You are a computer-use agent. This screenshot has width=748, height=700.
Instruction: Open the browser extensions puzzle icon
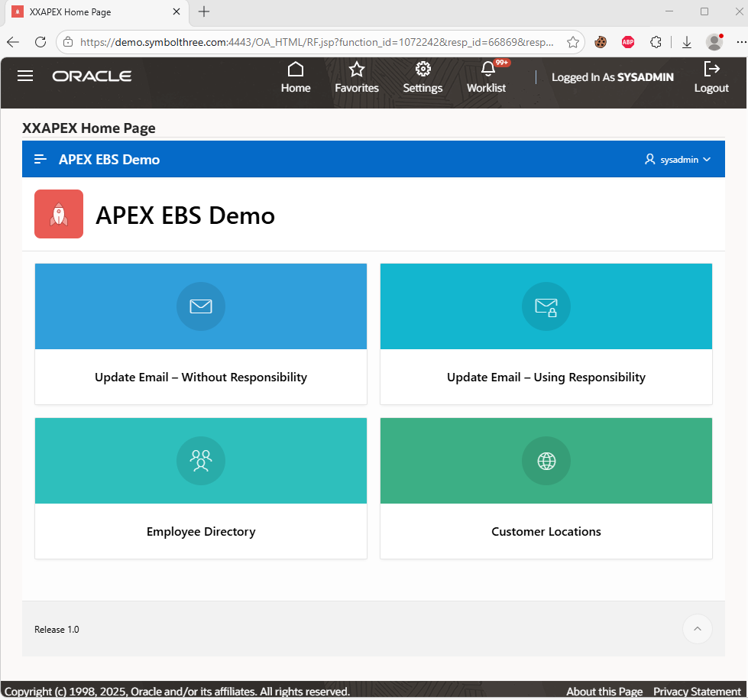point(656,42)
